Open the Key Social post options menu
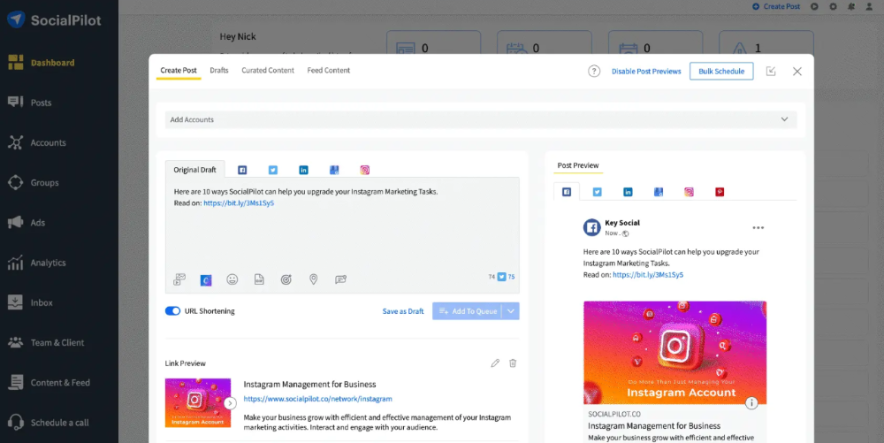Image resolution: width=884 pixels, height=443 pixels. pyautogui.click(x=758, y=228)
